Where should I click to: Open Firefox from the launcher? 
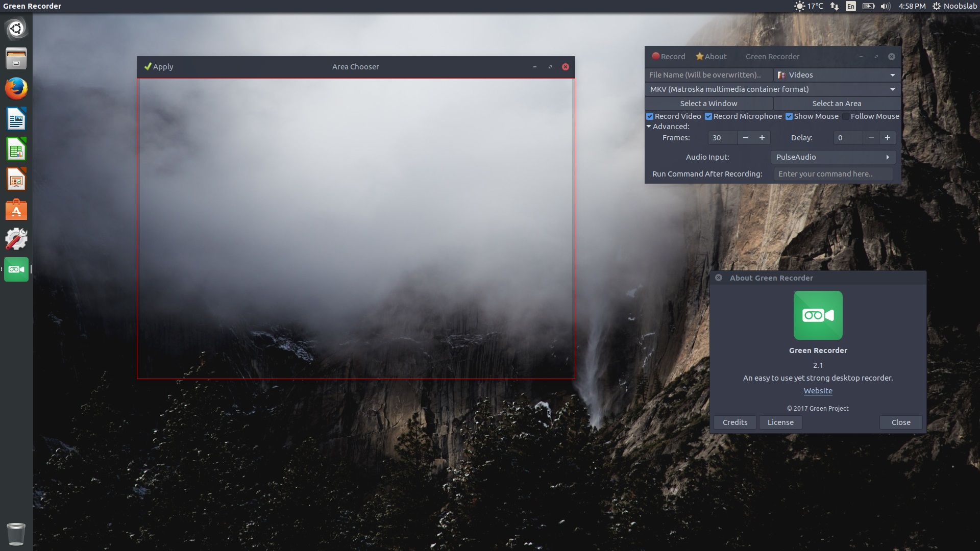(16, 88)
